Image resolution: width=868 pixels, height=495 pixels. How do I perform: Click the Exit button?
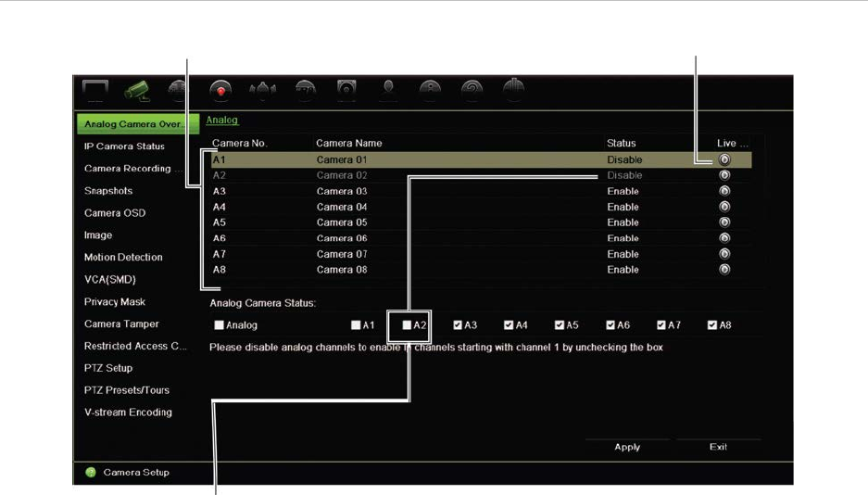point(719,447)
